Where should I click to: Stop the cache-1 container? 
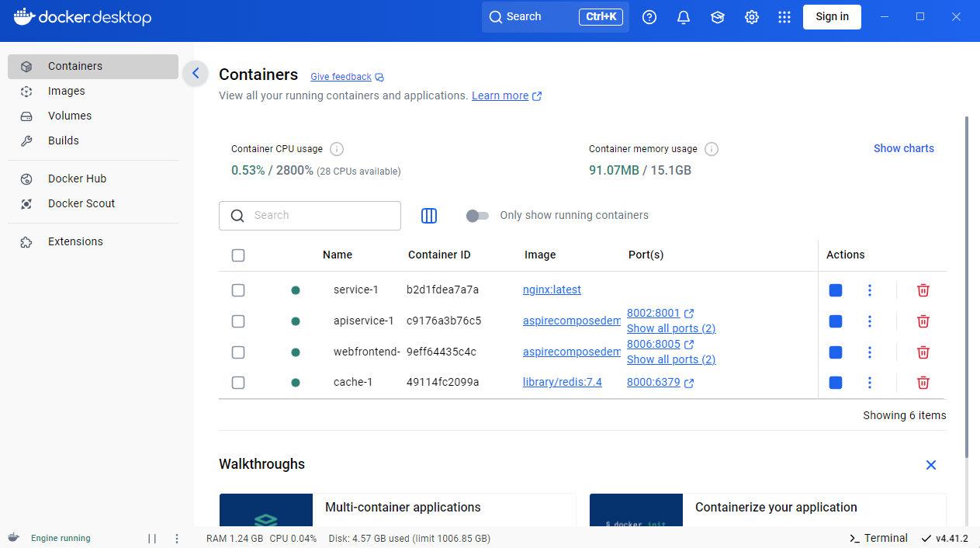[x=836, y=383]
